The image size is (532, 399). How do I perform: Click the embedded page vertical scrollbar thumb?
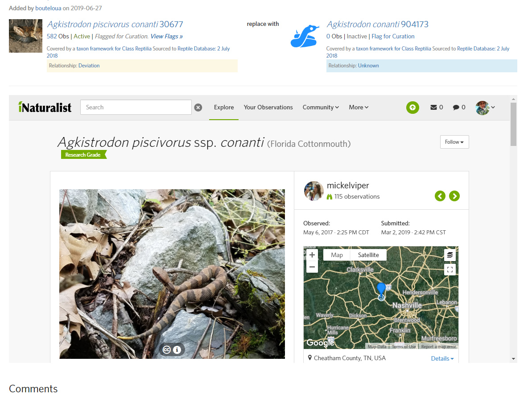click(513, 124)
